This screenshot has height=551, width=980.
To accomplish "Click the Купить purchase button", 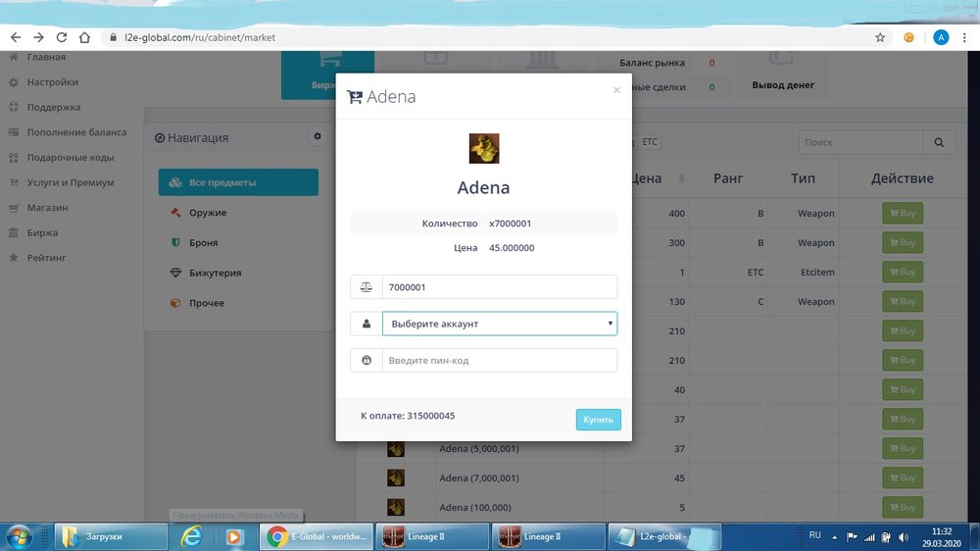I will click(x=598, y=420).
